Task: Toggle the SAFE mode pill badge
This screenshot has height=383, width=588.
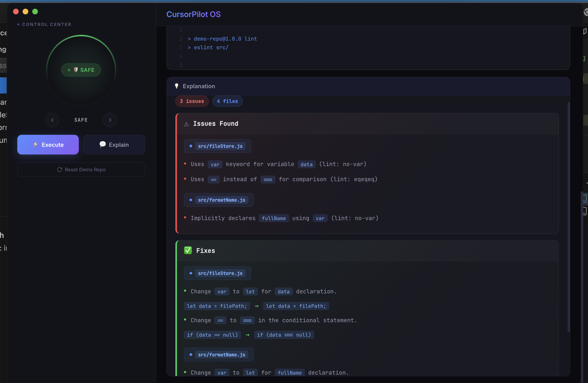Action: (81, 70)
